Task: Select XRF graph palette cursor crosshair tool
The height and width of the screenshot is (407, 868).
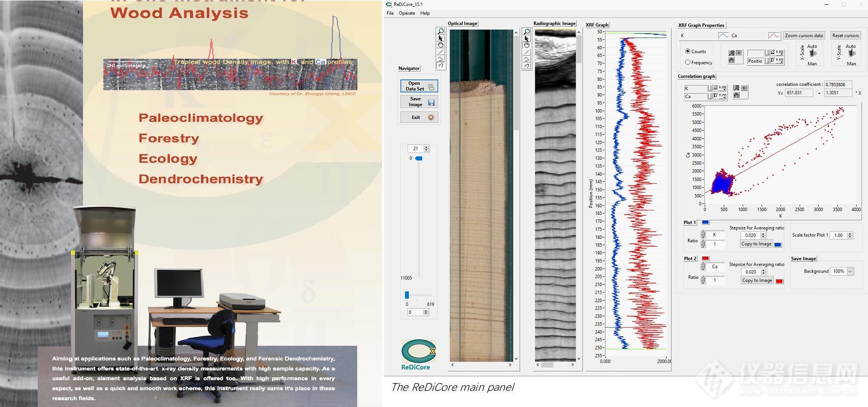Action: (739, 53)
